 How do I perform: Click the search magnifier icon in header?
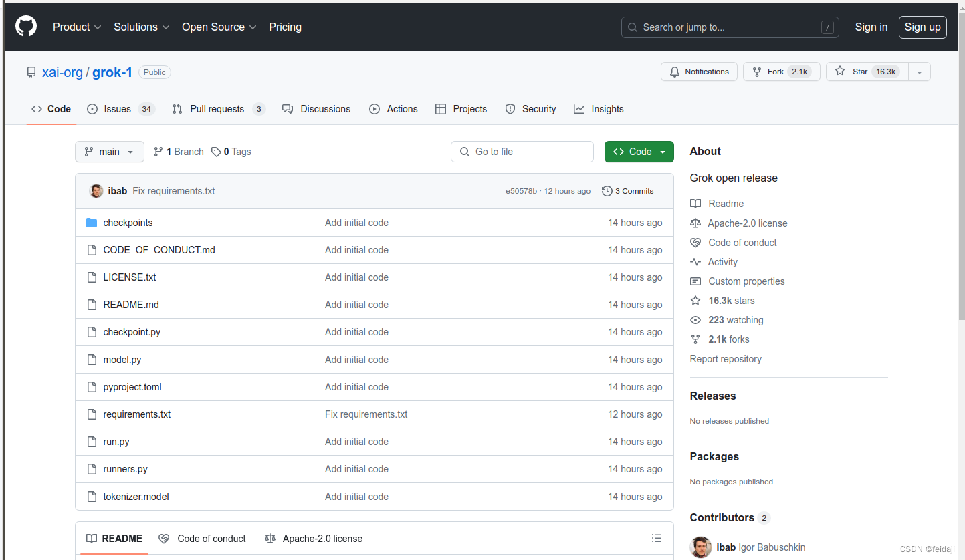click(633, 27)
